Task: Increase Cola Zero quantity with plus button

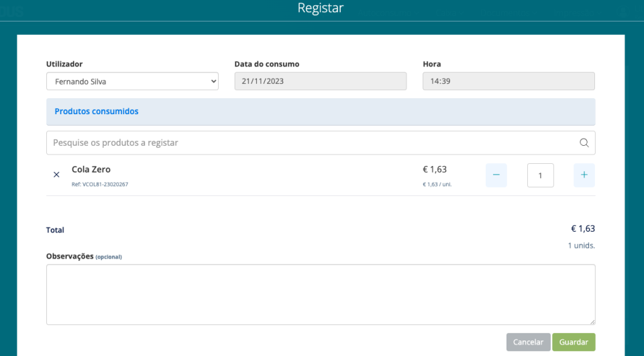Action: pos(584,175)
